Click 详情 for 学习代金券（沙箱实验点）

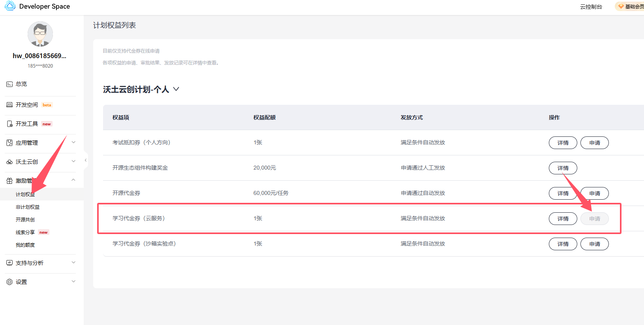(563, 244)
